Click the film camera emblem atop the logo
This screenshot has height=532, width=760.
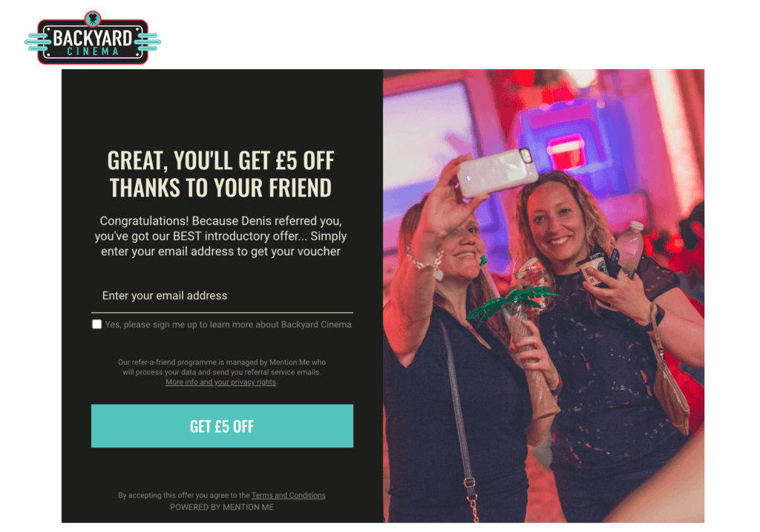click(93, 19)
